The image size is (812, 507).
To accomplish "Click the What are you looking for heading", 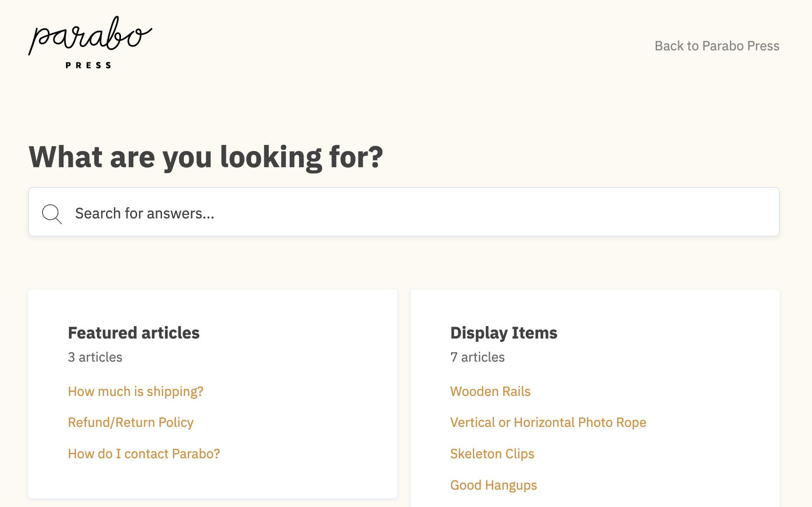I will (206, 157).
